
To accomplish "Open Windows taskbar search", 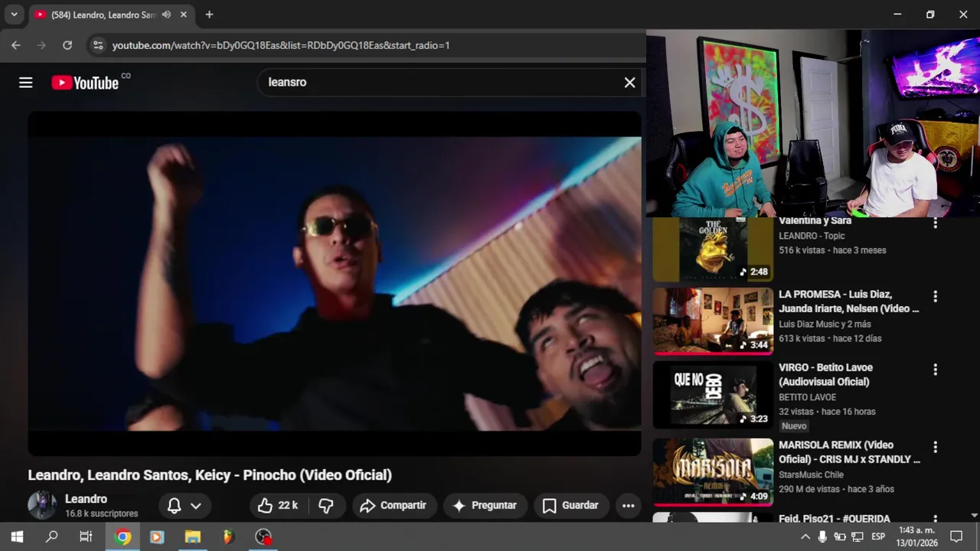I will tap(51, 536).
